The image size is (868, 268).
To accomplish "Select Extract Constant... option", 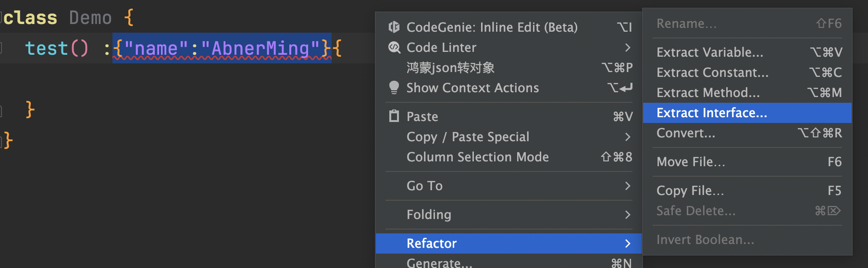I will [x=747, y=73].
